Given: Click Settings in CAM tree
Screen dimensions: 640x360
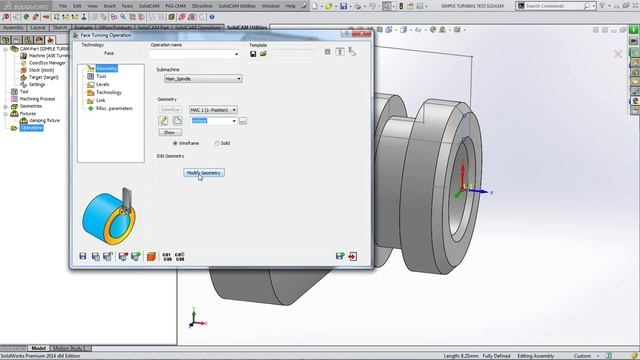Looking at the screenshot, I should coord(37,84).
